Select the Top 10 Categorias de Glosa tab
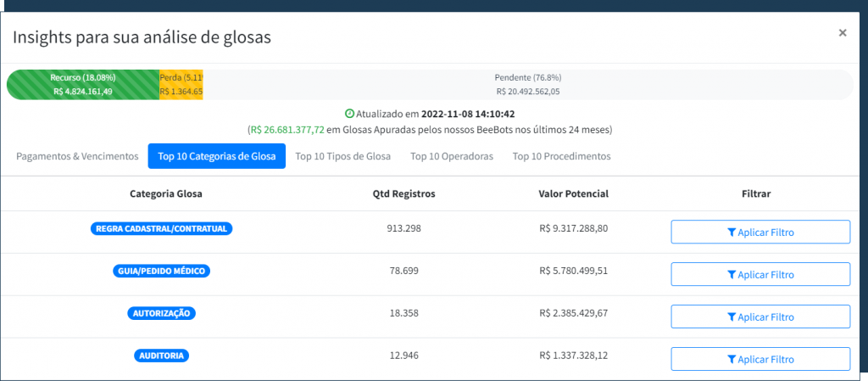 click(x=216, y=156)
